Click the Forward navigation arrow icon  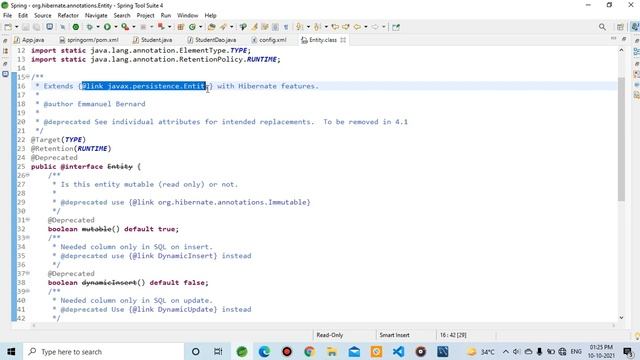(x=375, y=27)
